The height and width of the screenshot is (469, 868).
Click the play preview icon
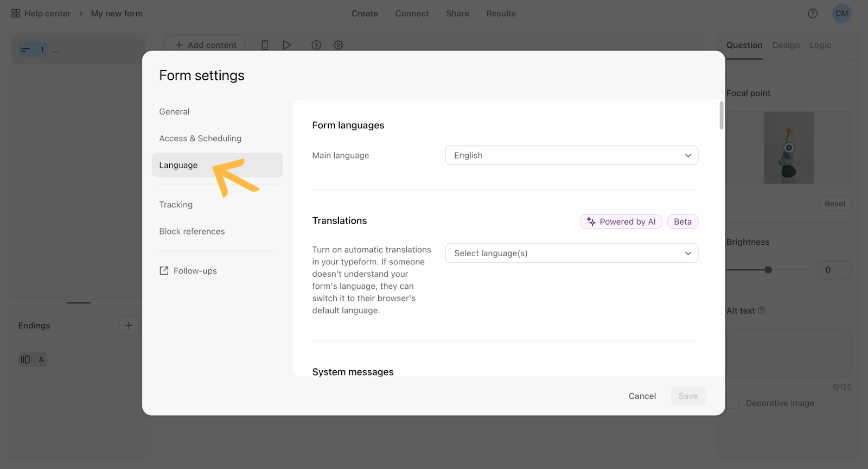(287, 45)
